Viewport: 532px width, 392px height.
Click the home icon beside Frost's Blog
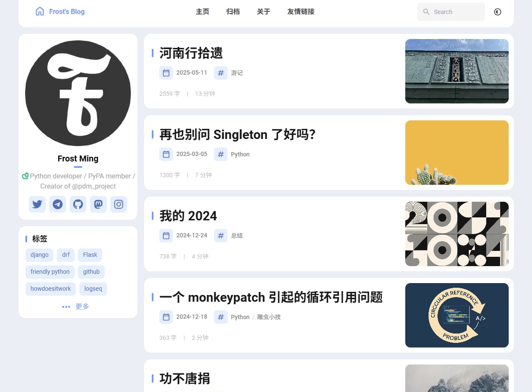40,11
